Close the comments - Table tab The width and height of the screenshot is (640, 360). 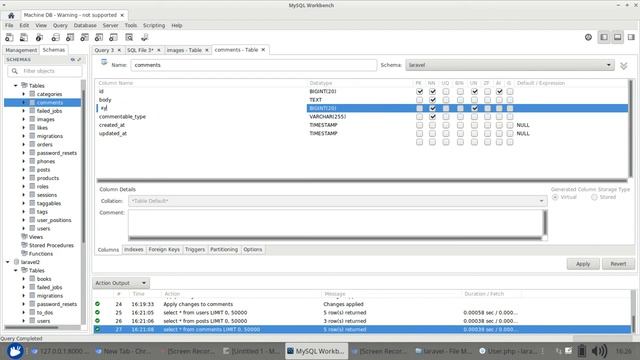[x=263, y=50]
